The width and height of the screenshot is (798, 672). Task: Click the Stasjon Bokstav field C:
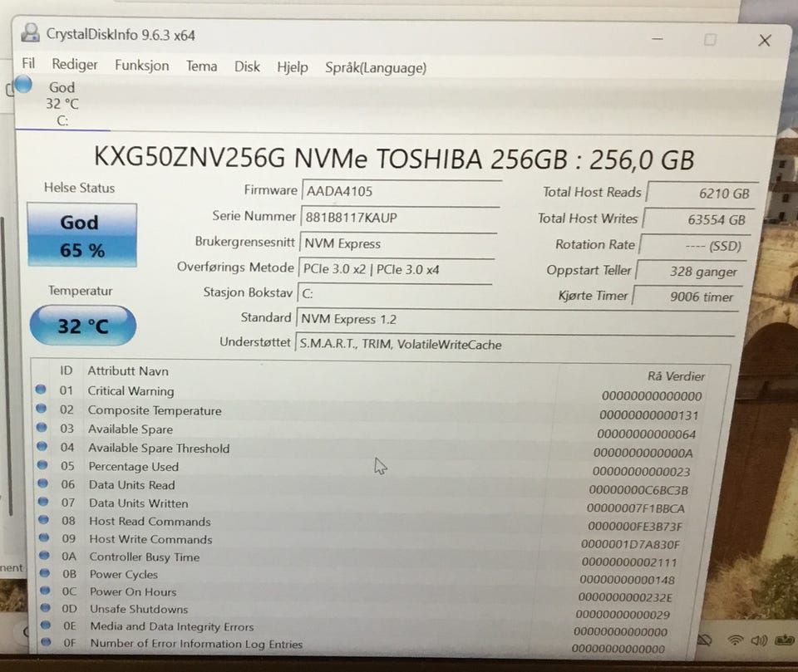(394, 293)
